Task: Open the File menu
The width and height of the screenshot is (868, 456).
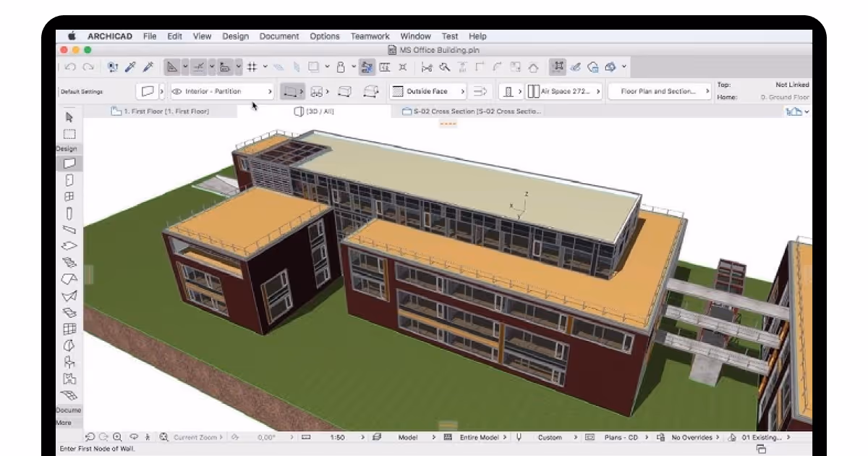Action: point(150,36)
